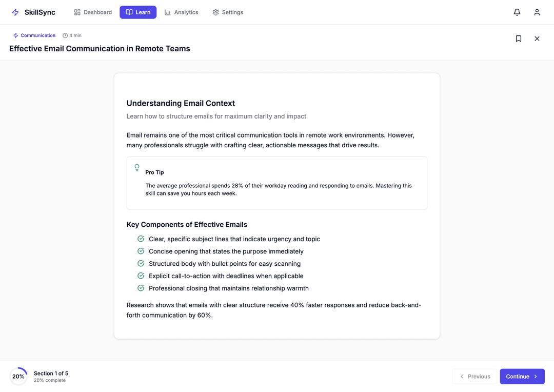Click the checkmark beside 'Professional closing' item
This screenshot has height=392, width=554.
pyautogui.click(x=141, y=288)
